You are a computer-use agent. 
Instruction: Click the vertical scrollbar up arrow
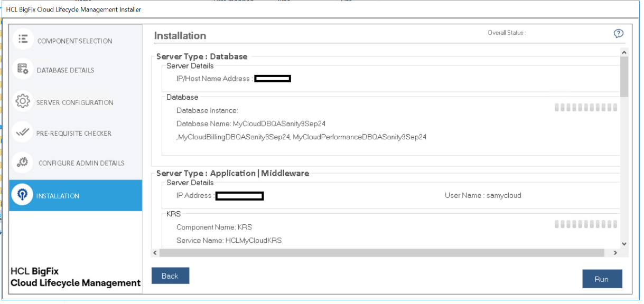[x=624, y=52]
